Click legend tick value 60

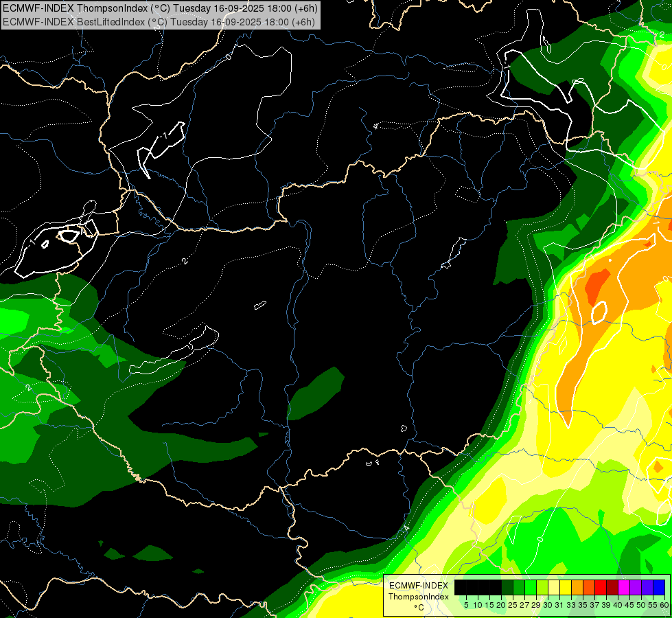(x=664, y=605)
